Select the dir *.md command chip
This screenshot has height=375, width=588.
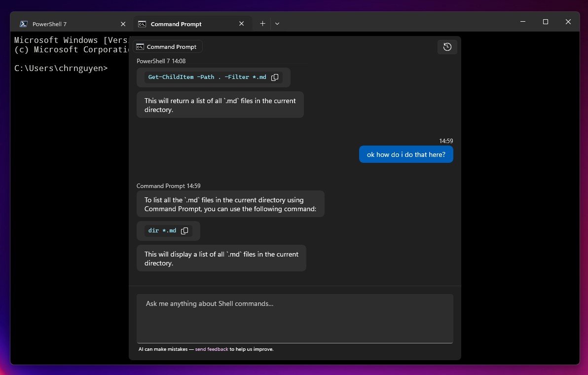point(162,230)
